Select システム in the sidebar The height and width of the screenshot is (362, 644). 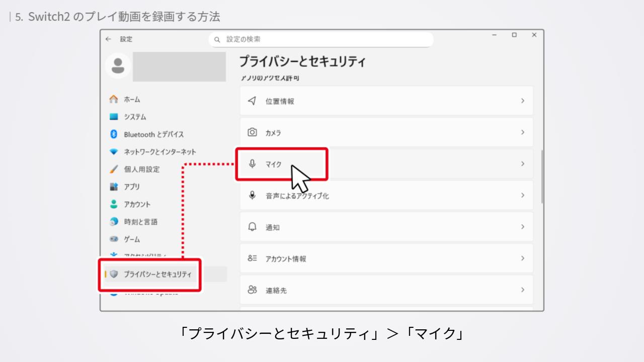pyautogui.click(x=135, y=117)
